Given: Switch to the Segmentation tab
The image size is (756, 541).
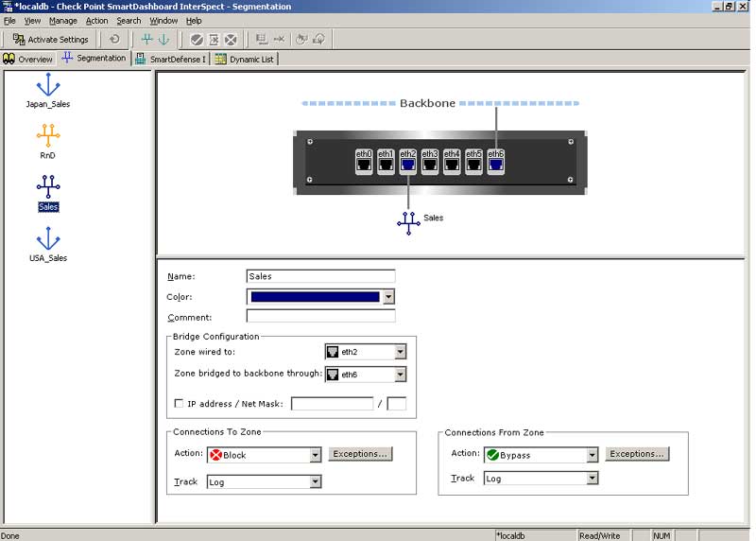Looking at the screenshot, I should click(x=94, y=58).
